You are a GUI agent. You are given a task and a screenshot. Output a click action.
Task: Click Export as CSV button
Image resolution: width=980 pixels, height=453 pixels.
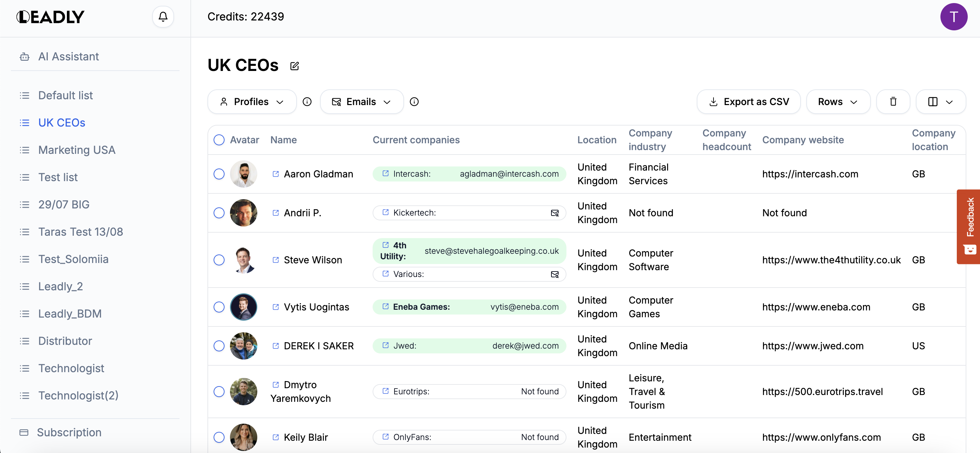pos(748,102)
